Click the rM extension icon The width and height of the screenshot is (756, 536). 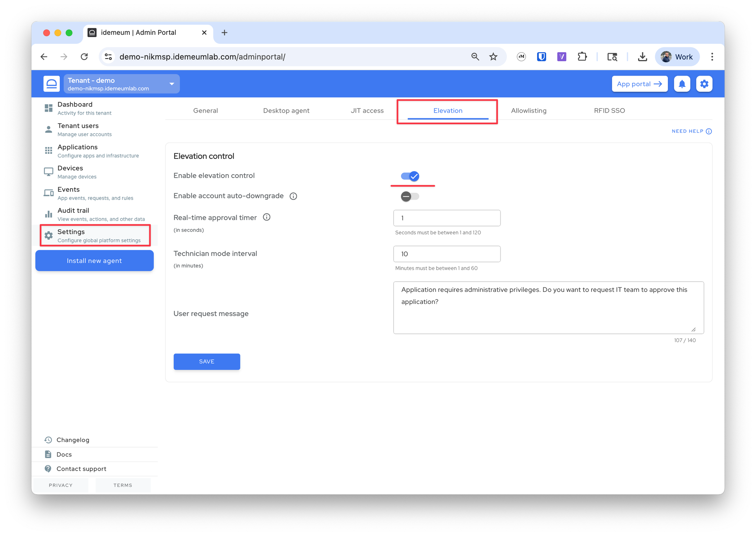[x=521, y=57]
